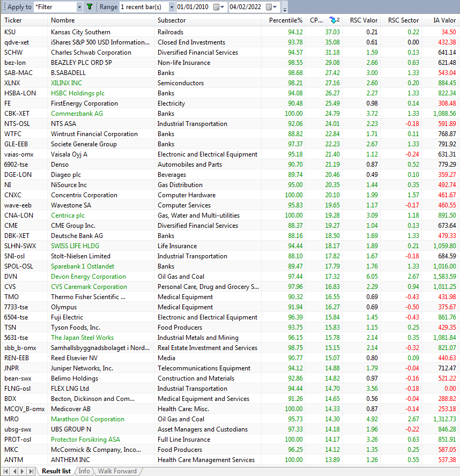Switch to the Walk Forward tab
The width and height of the screenshot is (460, 476).
[117, 471]
